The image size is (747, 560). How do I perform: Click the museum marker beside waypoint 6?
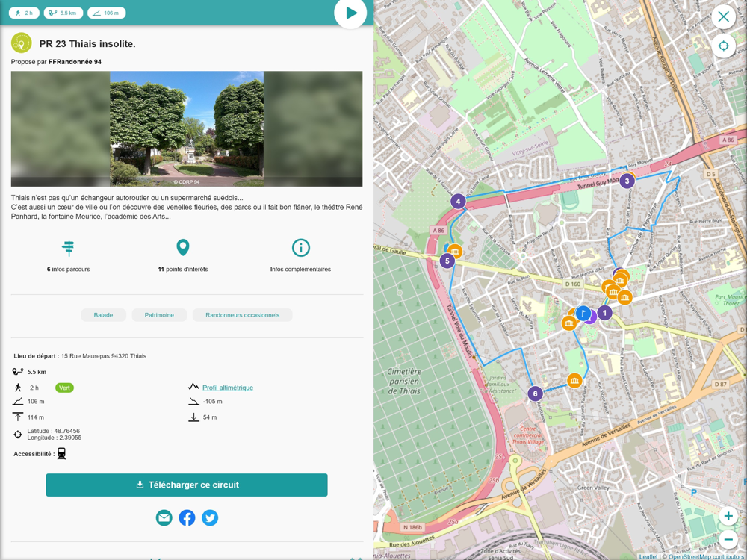click(x=574, y=381)
